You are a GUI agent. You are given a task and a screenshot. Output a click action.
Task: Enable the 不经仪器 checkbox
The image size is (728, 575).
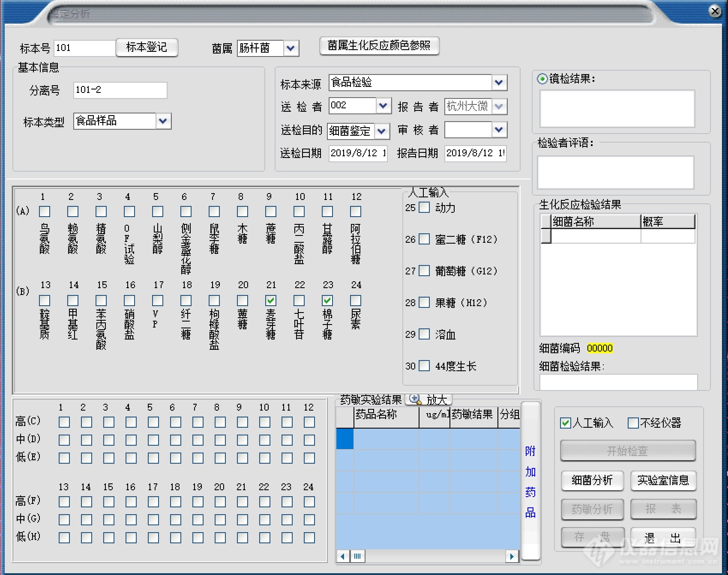pyautogui.click(x=633, y=423)
